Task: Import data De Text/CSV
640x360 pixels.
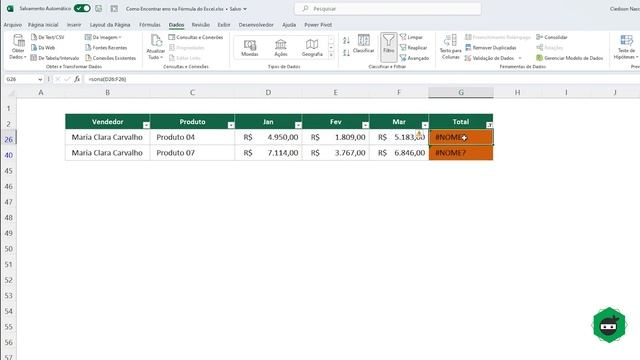Action: [47, 37]
